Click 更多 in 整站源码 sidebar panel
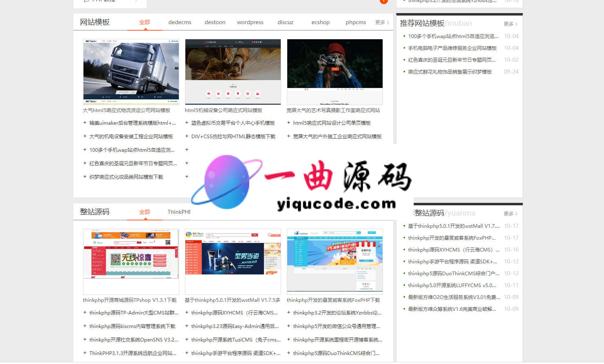 [x=510, y=213]
